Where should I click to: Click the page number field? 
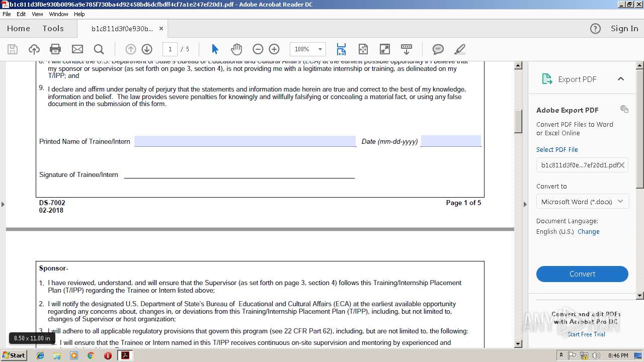tap(170, 49)
